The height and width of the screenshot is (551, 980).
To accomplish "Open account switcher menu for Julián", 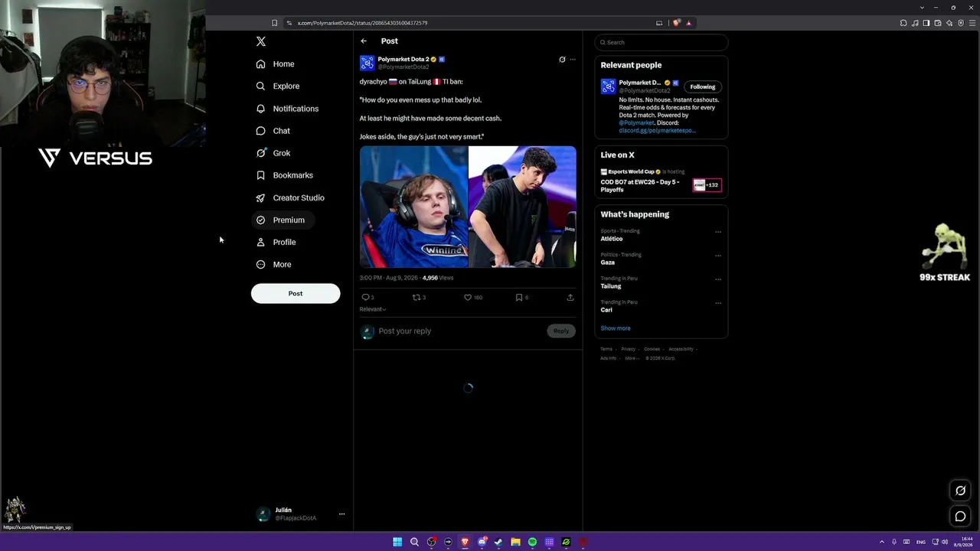I will 342,514.
